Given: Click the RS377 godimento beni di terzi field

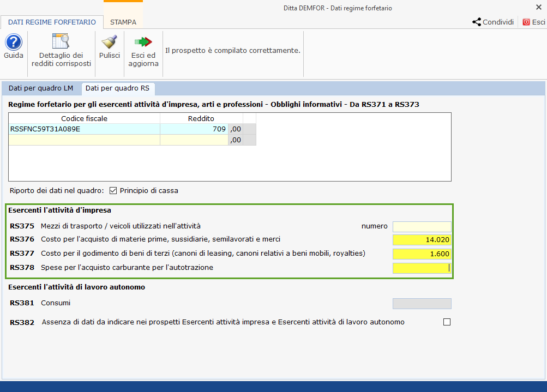Looking at the screenshot, I should (x=422, y=254).
